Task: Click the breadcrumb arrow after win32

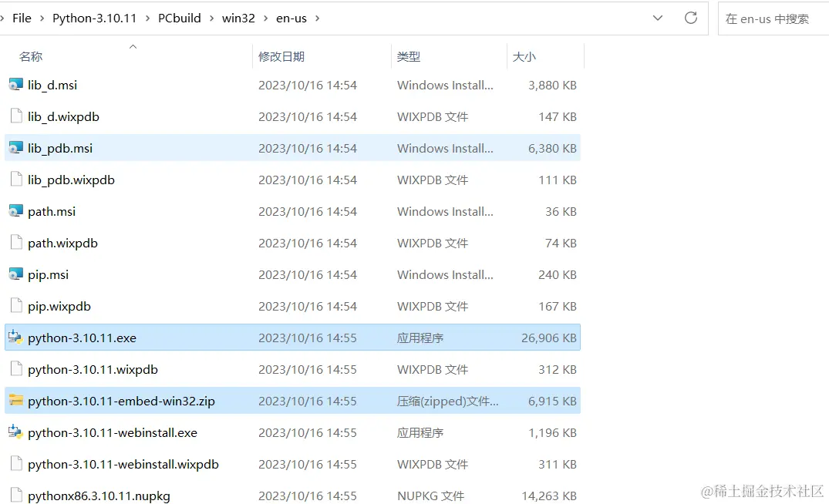Action: [266, 18]
